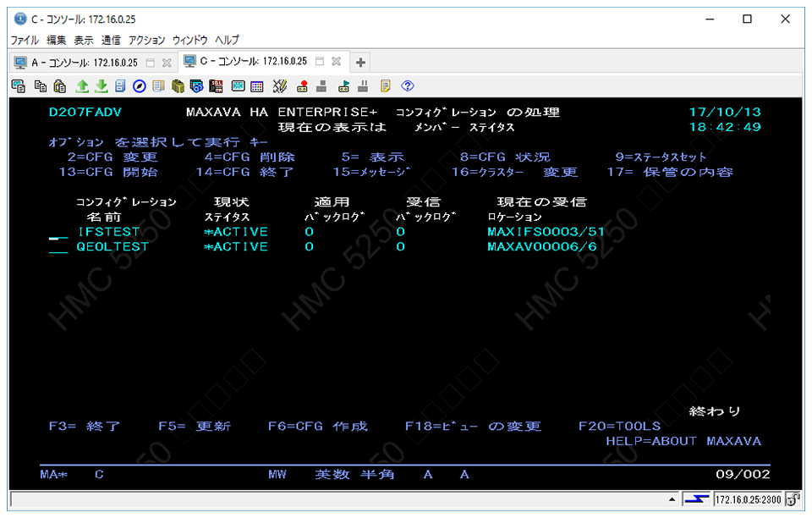Click the F20=TOOLS function key text

click(x=619, y=427)
